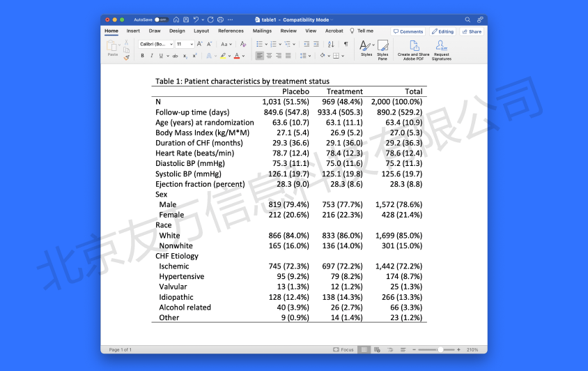Click the Editing mode button

pyautogui.click(x=442, y=31)
